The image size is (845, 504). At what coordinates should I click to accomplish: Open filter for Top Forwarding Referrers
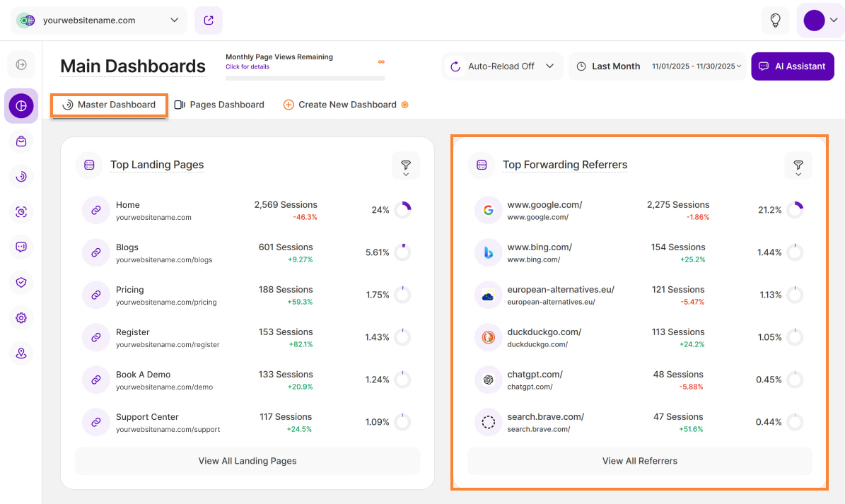[798, 165]
